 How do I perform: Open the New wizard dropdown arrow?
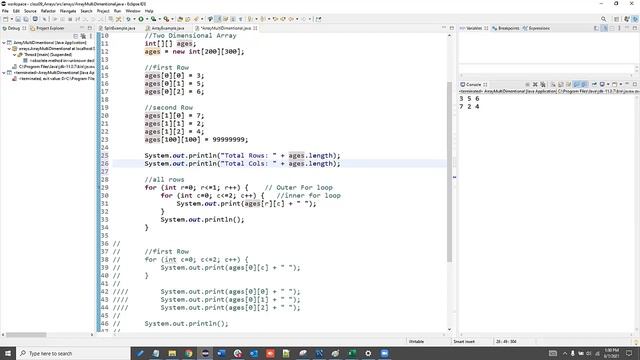(11, 19)
